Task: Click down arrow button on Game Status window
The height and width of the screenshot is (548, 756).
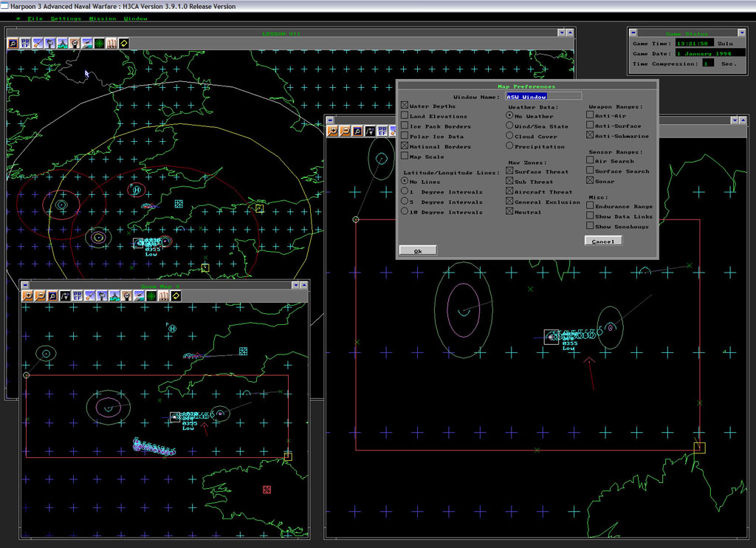Action: pos(741,33)
